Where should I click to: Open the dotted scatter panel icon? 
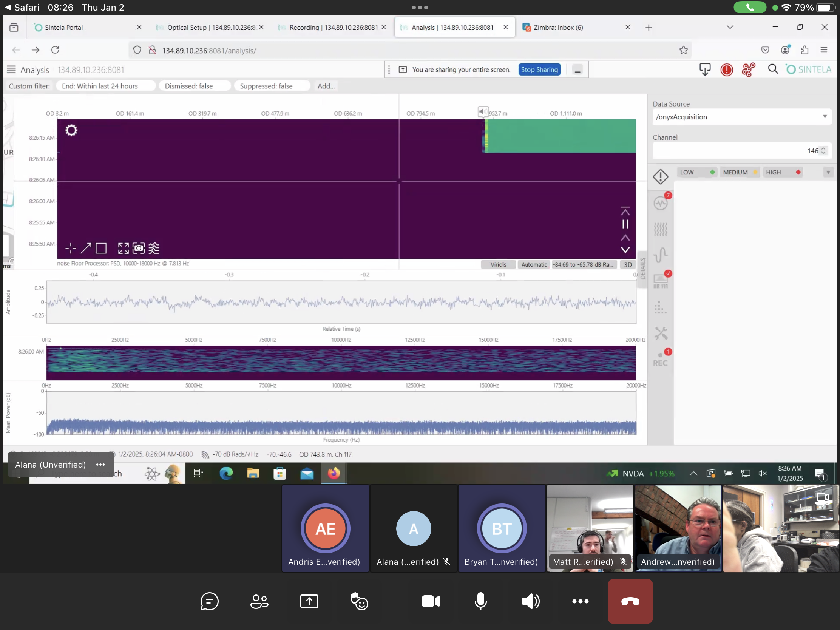(x=660, y=307)
